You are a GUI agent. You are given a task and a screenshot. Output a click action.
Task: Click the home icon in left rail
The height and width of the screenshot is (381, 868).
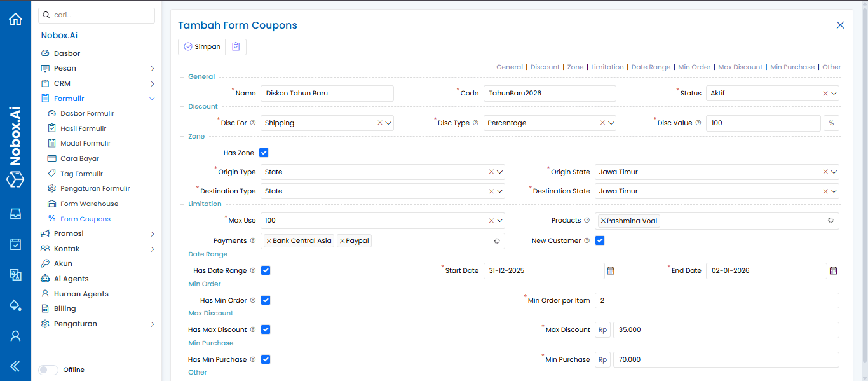pos(15,19)
